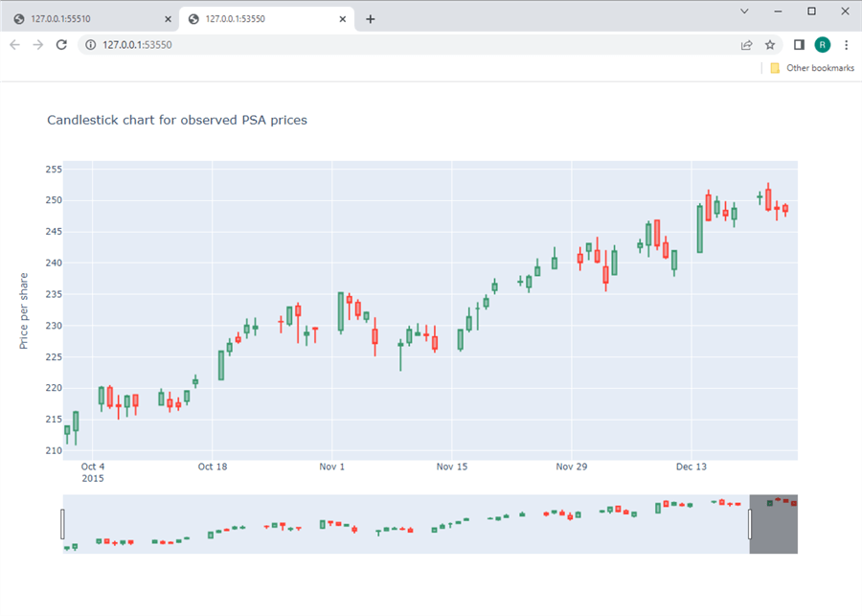This screenshot has width=862, height=616.
Task: Close the 127.0.0.1:55510 tab
Action: (x=168, y=17)
